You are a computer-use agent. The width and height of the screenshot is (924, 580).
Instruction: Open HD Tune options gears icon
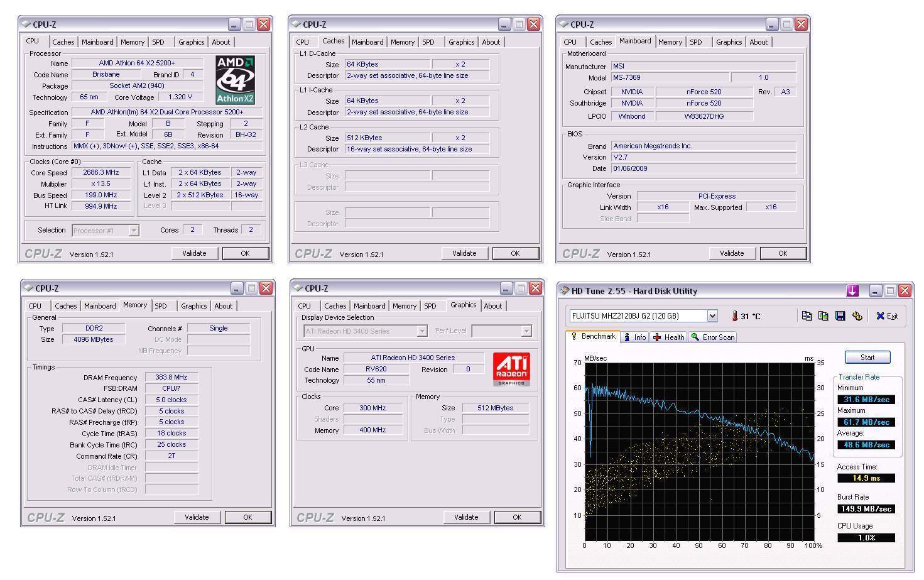click(x=857, y=316)
